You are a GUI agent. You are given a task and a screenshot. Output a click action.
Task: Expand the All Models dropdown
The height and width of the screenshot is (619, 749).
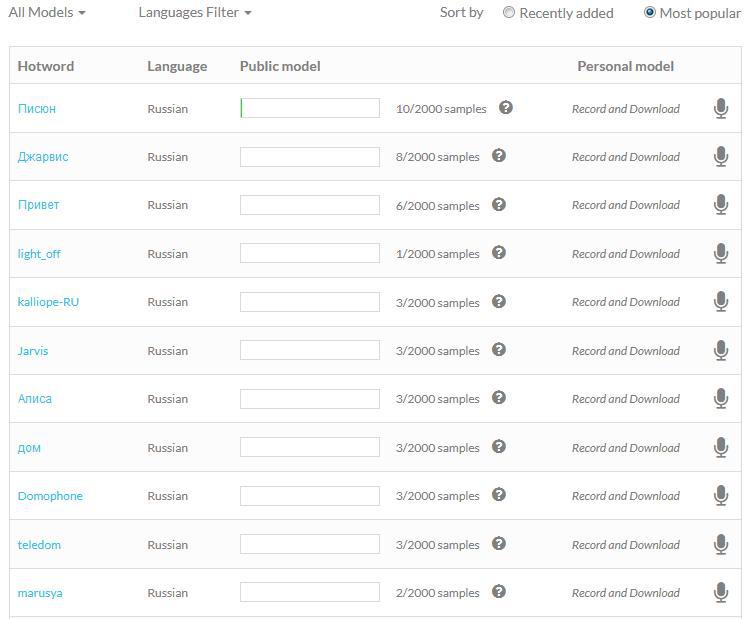(47, 13)
